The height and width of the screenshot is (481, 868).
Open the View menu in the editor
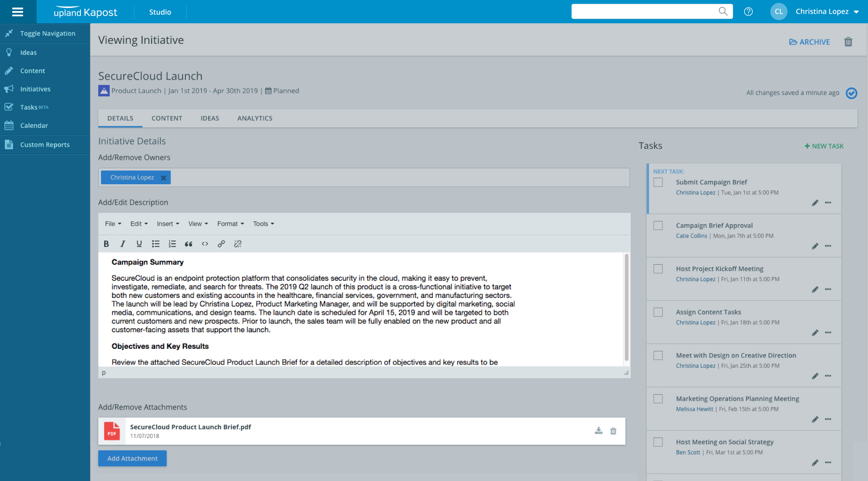(198, 224)
